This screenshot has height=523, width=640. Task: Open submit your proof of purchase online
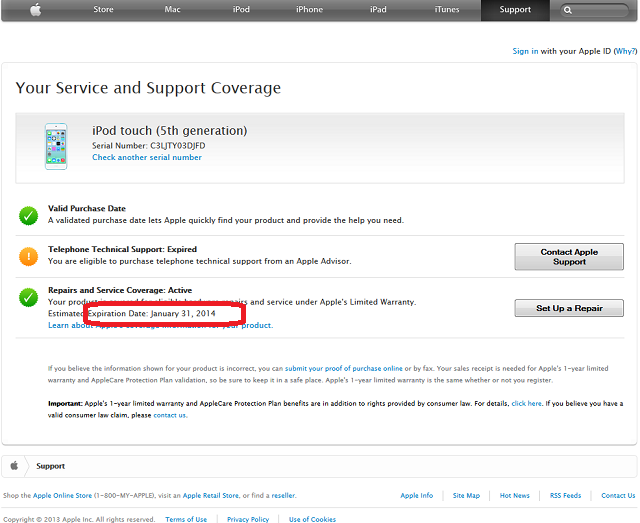[x=344, y=369]
